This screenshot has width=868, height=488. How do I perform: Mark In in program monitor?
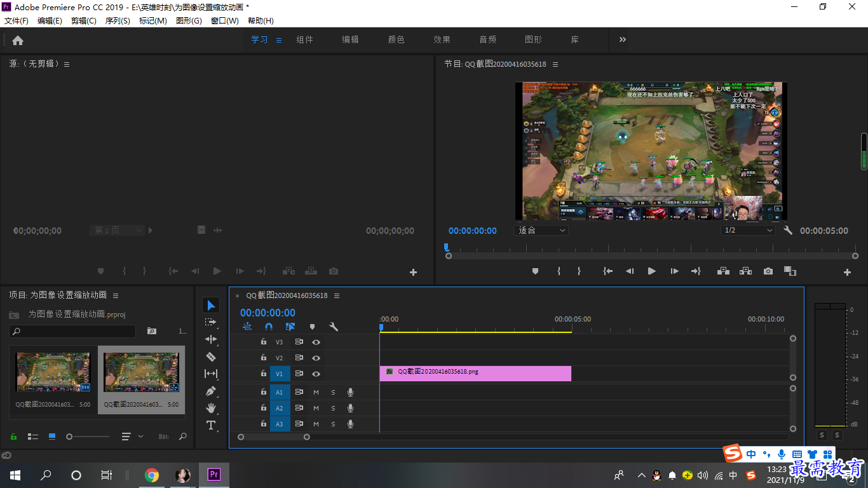[559, 271]
